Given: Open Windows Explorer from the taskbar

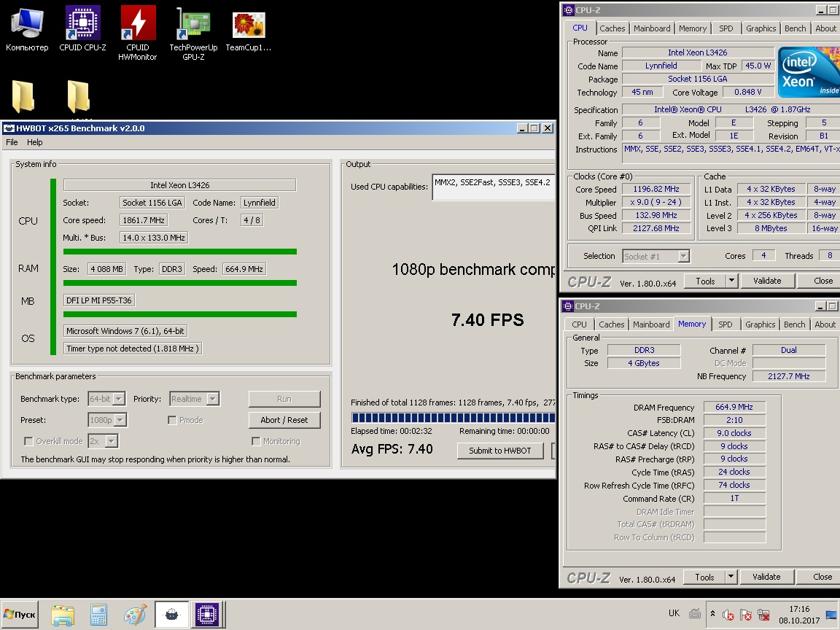Looking at the screenshot, I should click(63, 615).
